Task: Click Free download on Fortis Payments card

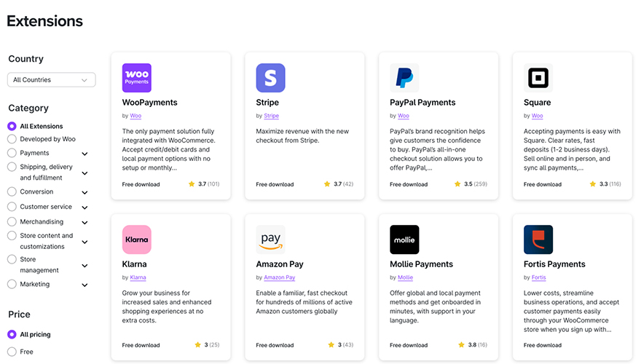Action: point(543,345)
